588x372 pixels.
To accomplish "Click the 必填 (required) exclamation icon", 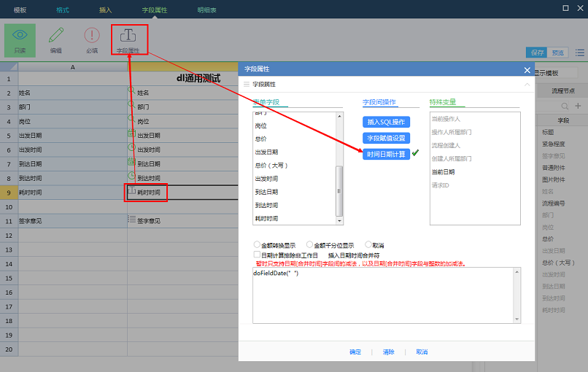I will (91, 36).
